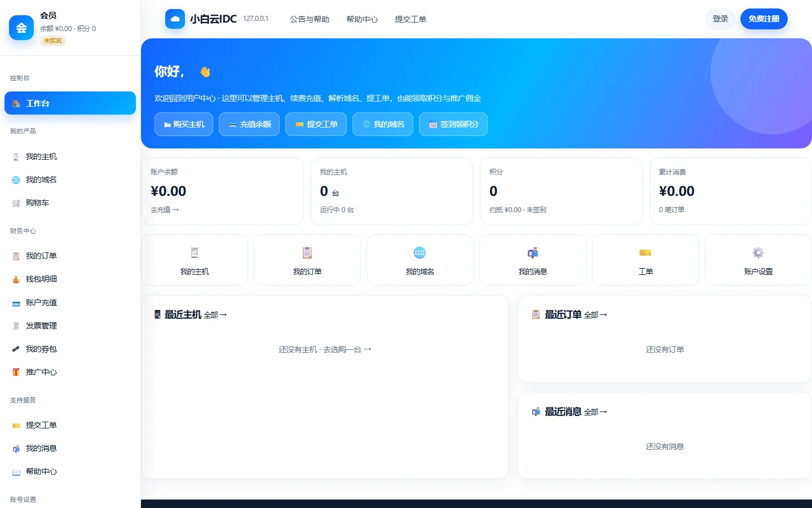812x508 pixels.
Task: Open 我的域名 in the sidebar
Action: pos(70,179)
